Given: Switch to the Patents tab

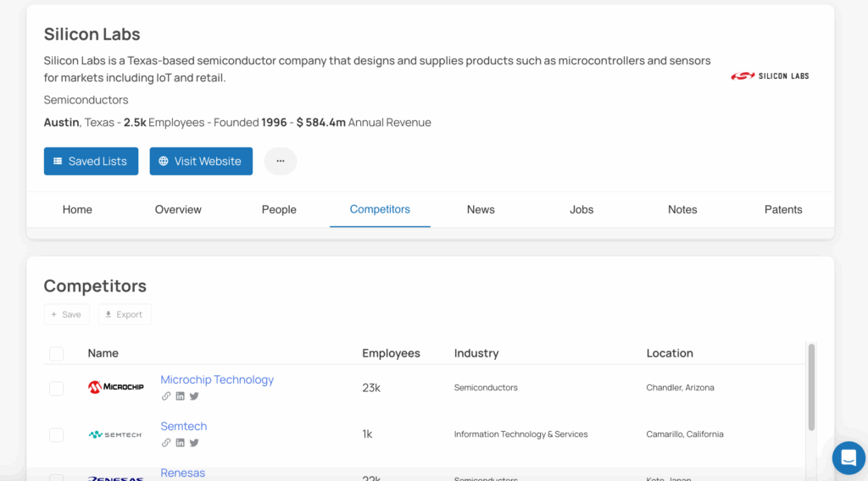Looking at the screenshot, I should [x=782, y=210].
